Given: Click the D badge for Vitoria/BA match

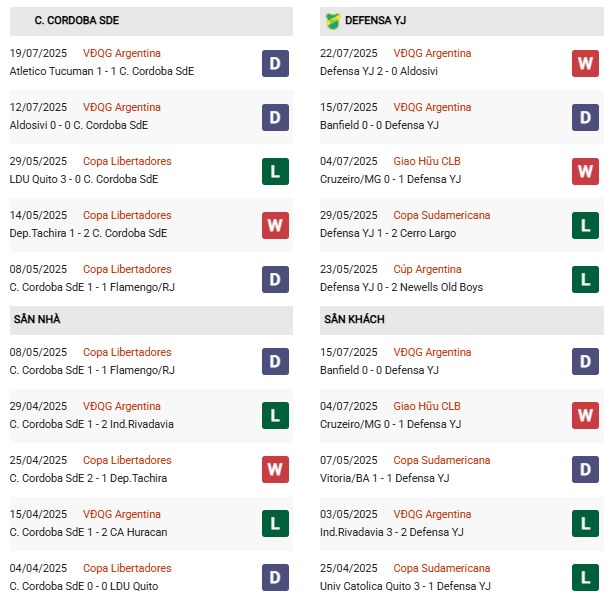Looking at the screenshot, I should click(x=585, y=468).
